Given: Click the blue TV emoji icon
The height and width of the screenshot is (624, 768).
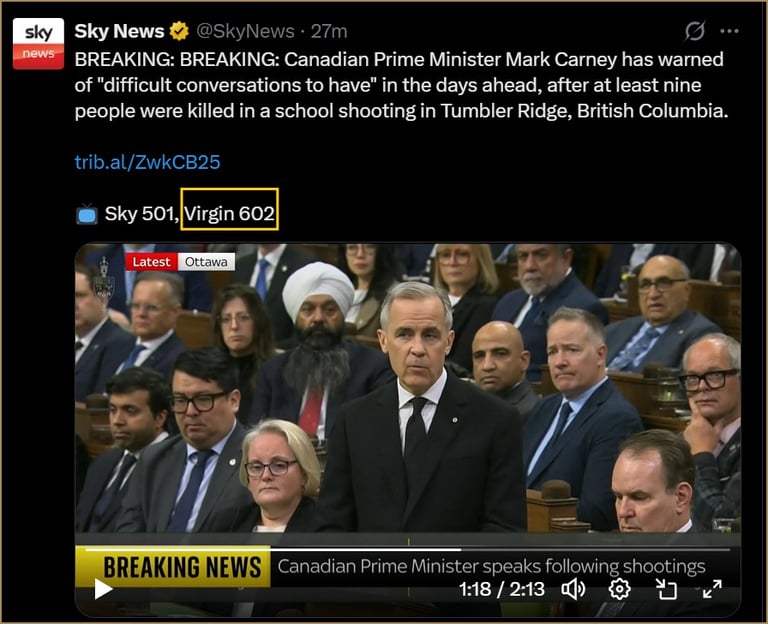Looking at the screenshot, I should pyautogui.click(x=87, y=215).
